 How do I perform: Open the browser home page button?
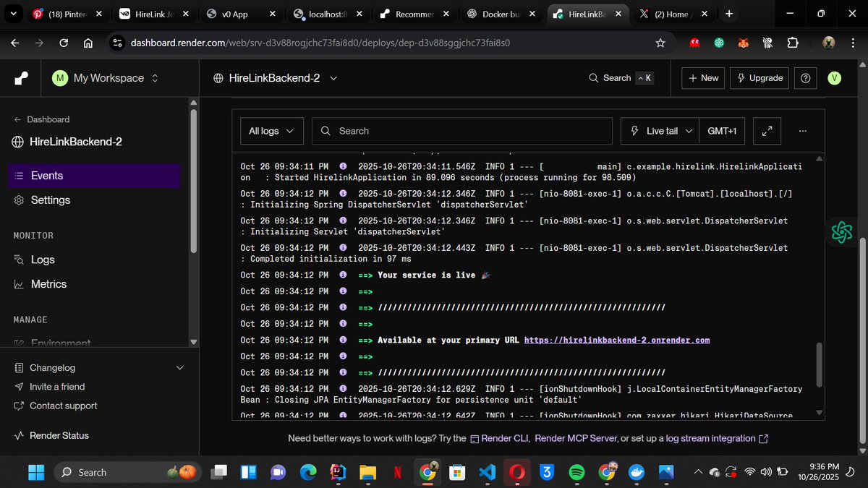[88, 43]
